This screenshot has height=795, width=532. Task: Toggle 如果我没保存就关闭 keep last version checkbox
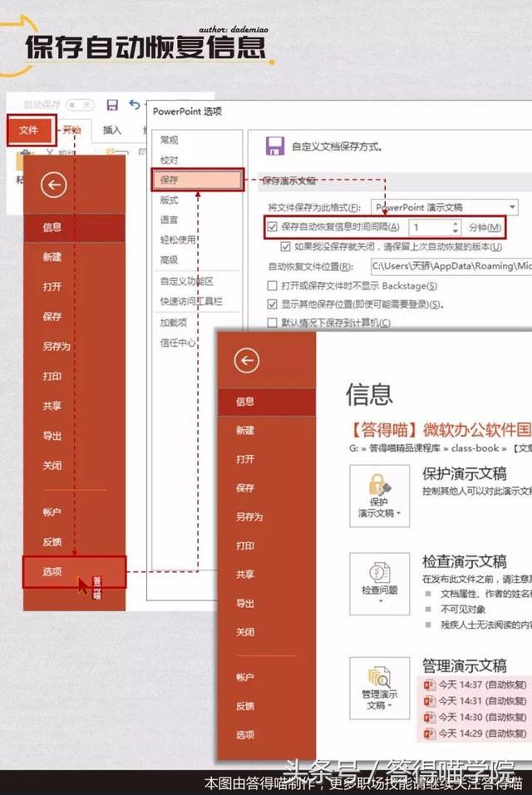click(286, 247)
